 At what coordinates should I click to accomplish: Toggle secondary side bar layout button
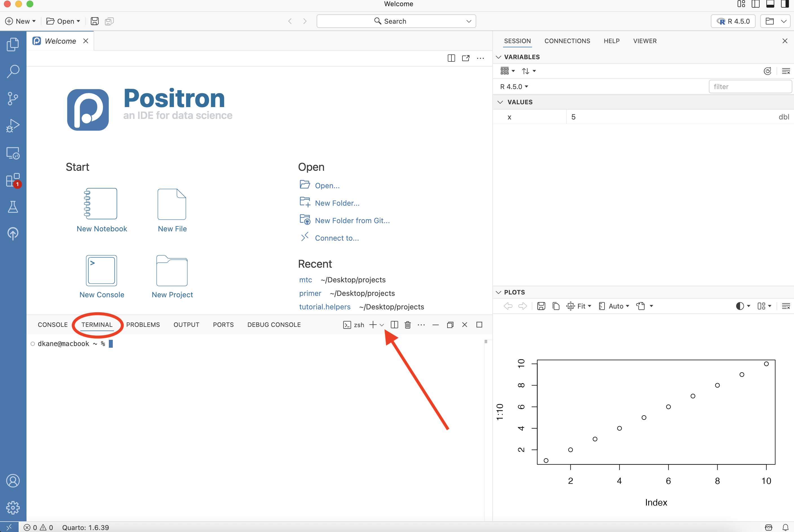tap(785, 4)
